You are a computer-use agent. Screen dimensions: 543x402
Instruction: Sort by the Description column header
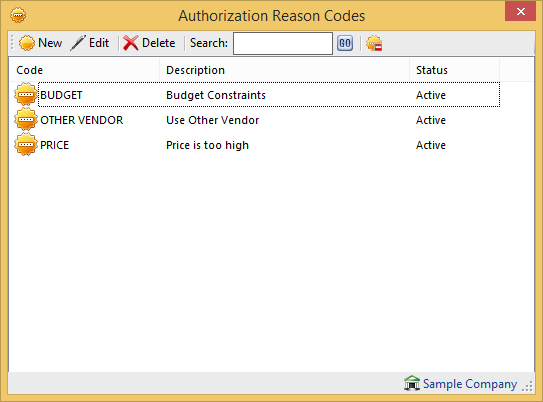point(284,70)
